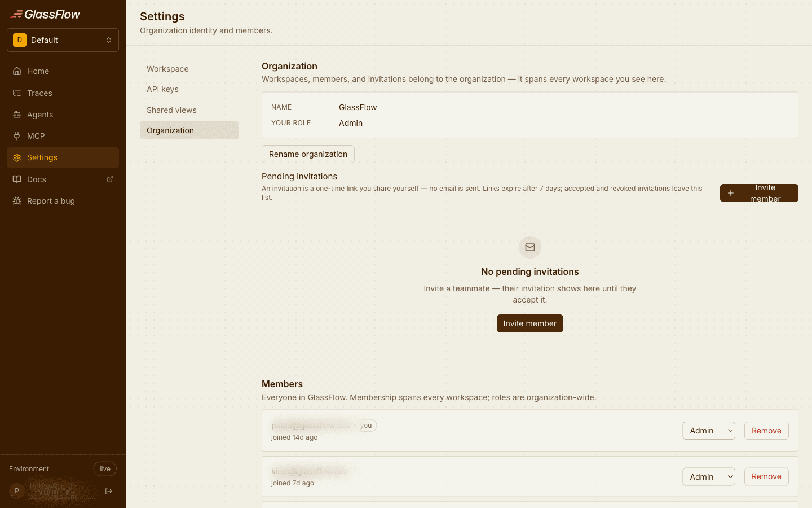Click the Traces list icon

[x=17, y=93]
